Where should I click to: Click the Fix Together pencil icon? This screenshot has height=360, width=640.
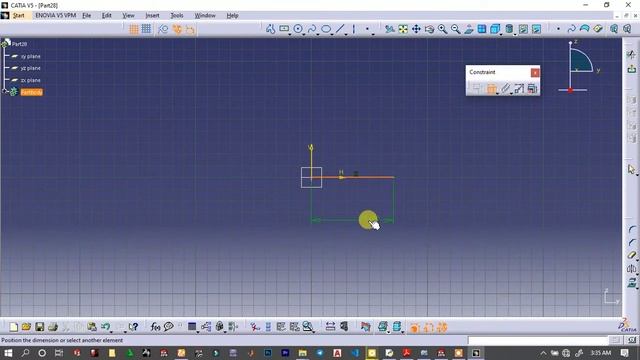505,88
